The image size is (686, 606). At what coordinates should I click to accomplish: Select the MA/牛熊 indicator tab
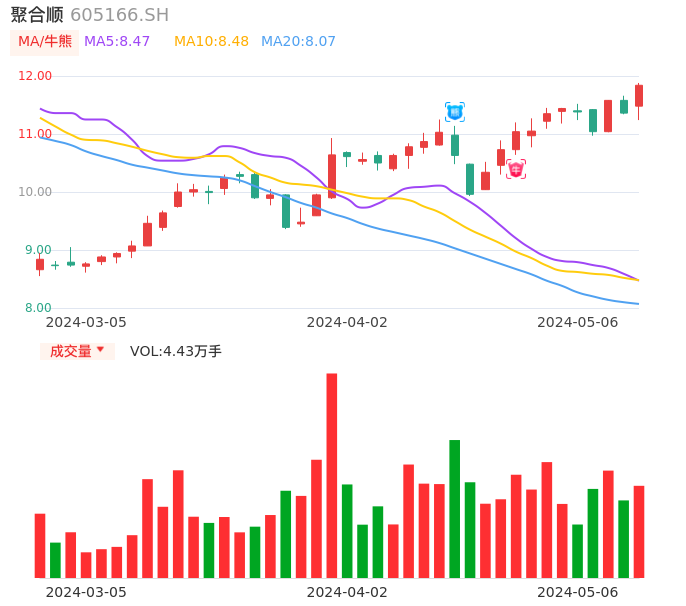coord(45,42)
